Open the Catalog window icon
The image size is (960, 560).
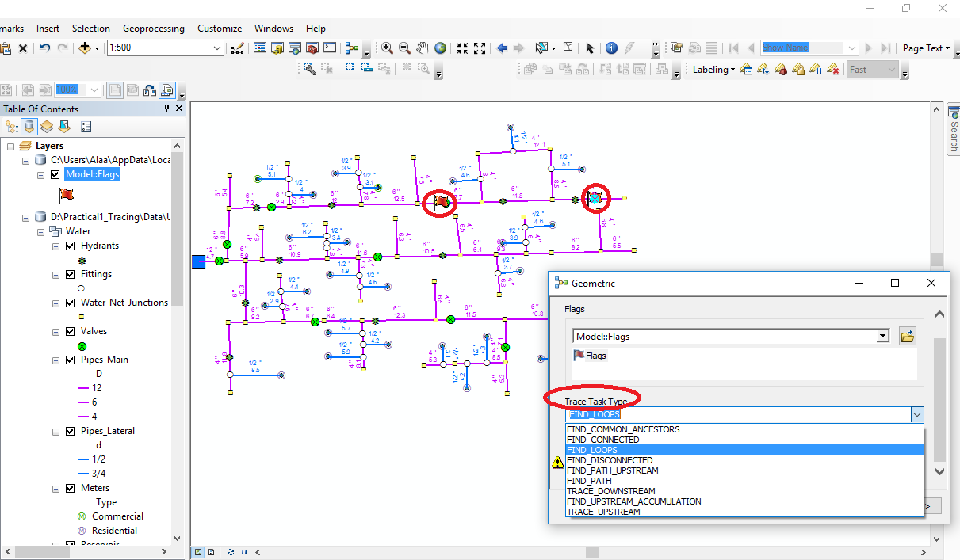pyautogui.click(x=277, y=48)
